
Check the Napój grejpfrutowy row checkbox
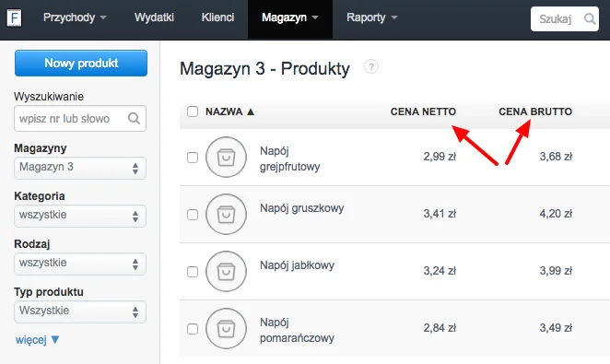193,158
